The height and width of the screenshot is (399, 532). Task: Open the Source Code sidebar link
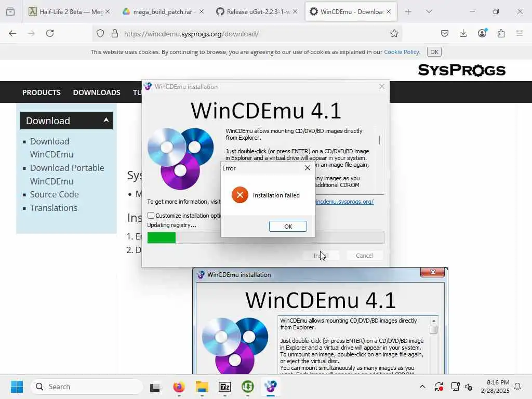pos(54,194)
